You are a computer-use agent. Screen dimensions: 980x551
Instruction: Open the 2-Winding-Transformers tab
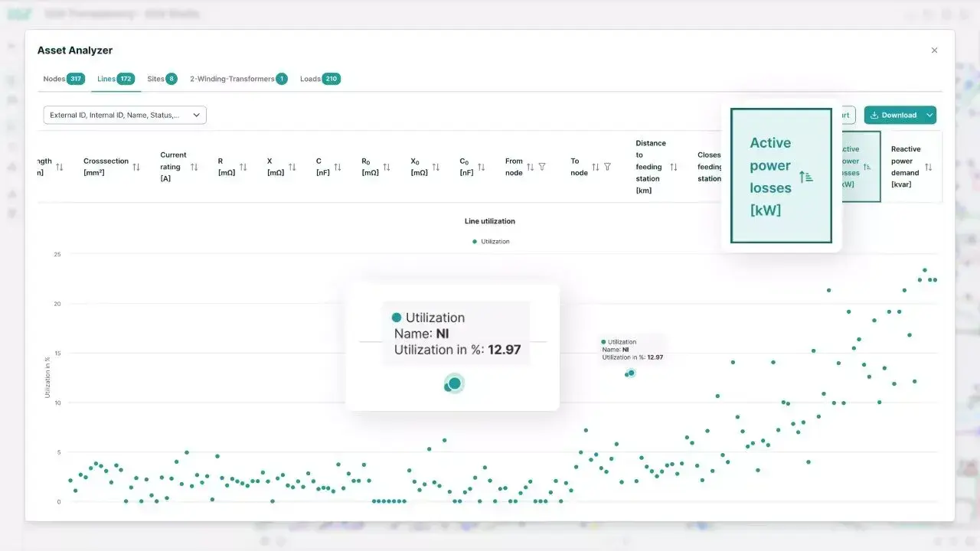[x=238, y=79]
